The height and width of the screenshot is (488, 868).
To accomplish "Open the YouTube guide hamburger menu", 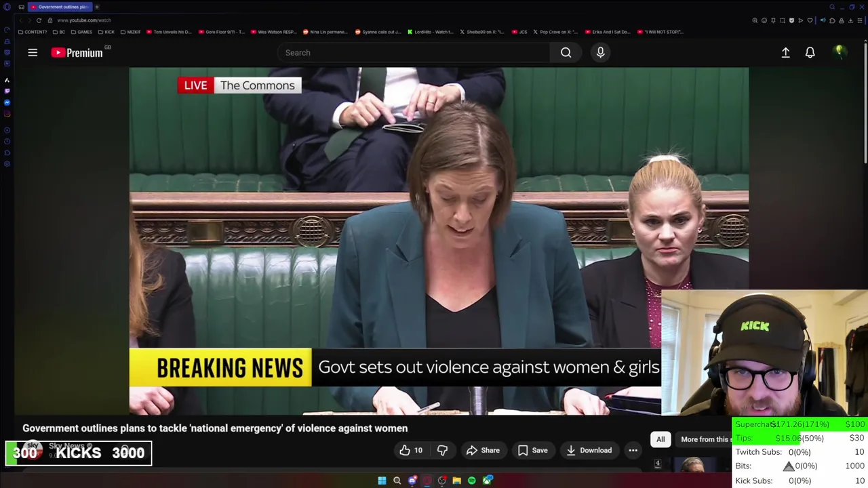I will point(33,52).
